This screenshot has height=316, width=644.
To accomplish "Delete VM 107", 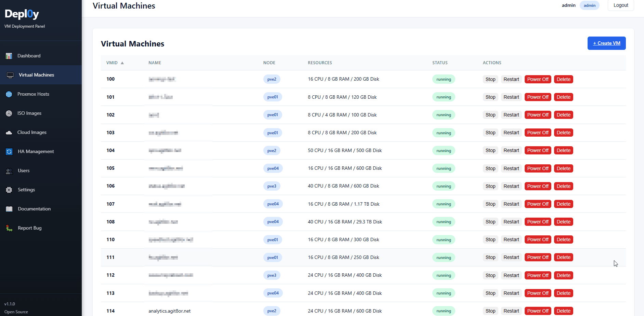I will [563, 204].
